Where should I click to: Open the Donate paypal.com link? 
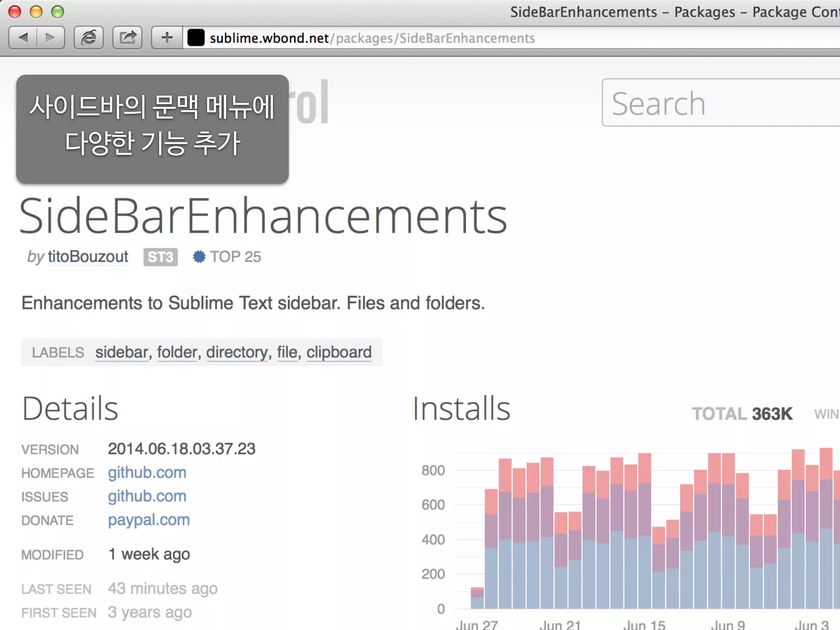149,520
